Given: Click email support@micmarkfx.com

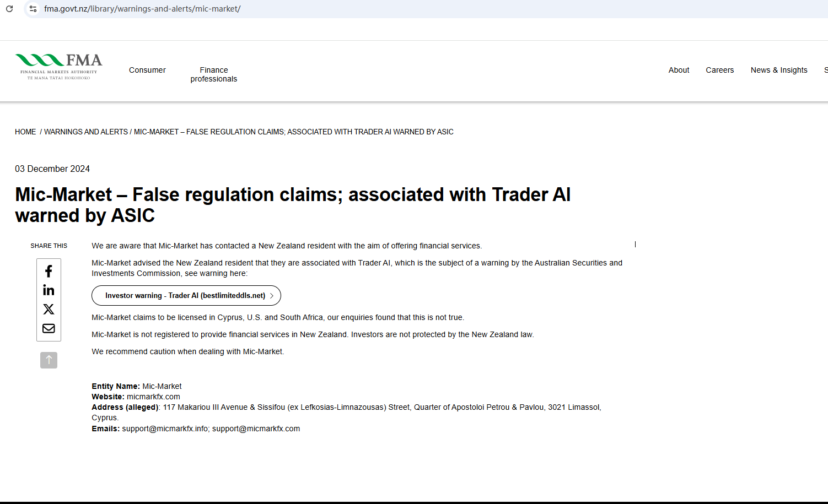Looking at the screenshot, I should pos(256,429).
